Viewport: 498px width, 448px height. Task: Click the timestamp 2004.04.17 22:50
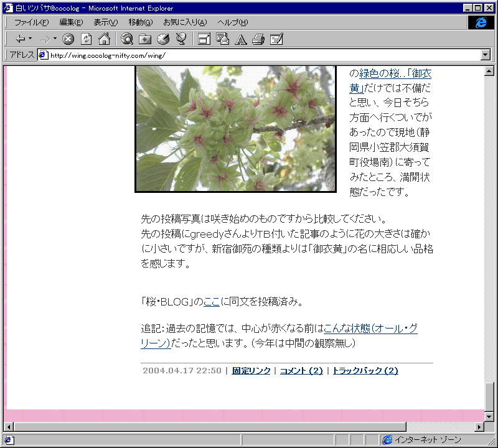[x=182, y=370]
